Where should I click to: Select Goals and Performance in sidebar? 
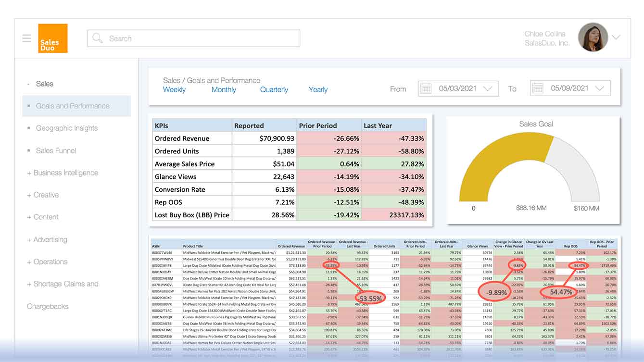(76, 106)
